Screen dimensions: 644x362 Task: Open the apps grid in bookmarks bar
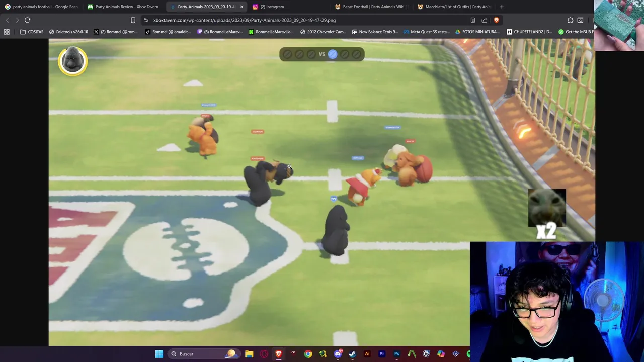[x=7, y=32]
